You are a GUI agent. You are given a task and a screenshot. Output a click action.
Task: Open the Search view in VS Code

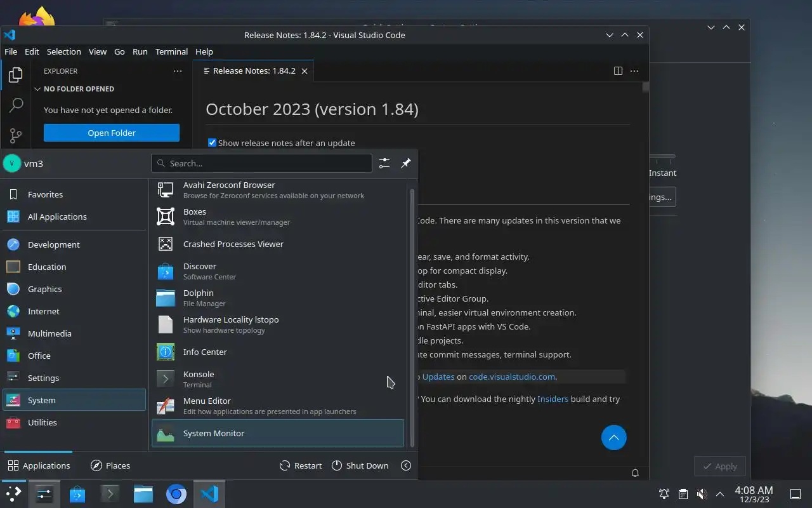pyautogui.click(x=15, y=105)
